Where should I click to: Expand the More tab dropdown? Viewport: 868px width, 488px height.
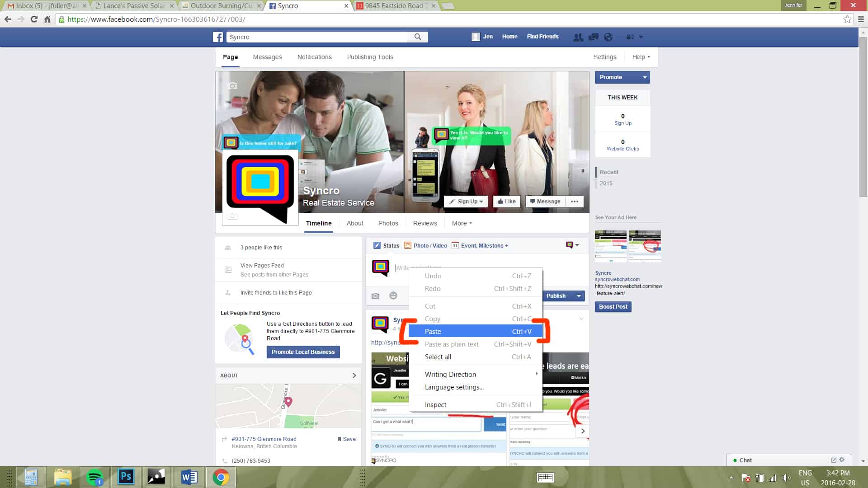point(462,223)
